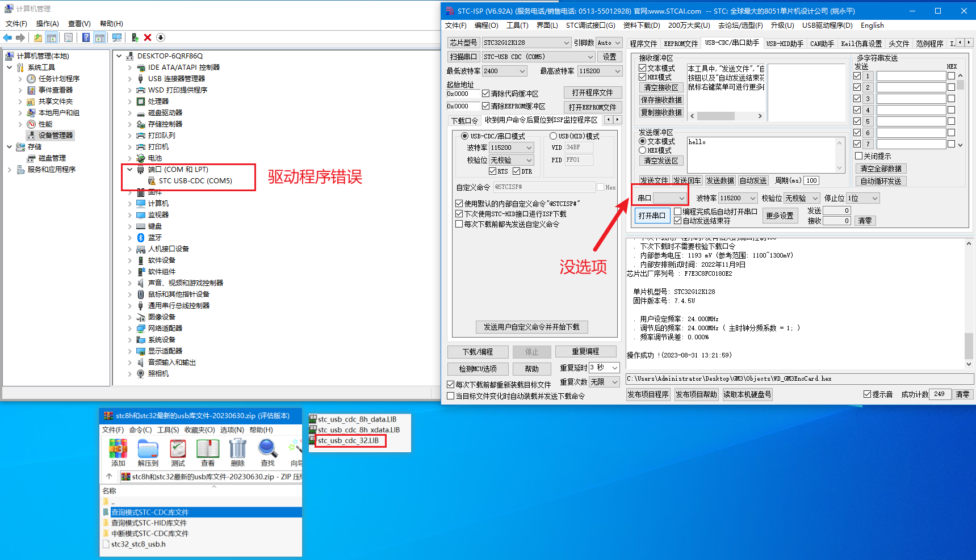
Task: Toggle the RTS checkbox
Action: coord(493,171)
